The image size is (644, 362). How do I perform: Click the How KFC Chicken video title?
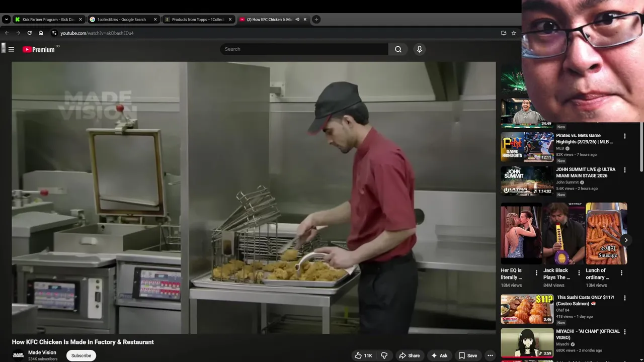point(83,342)
